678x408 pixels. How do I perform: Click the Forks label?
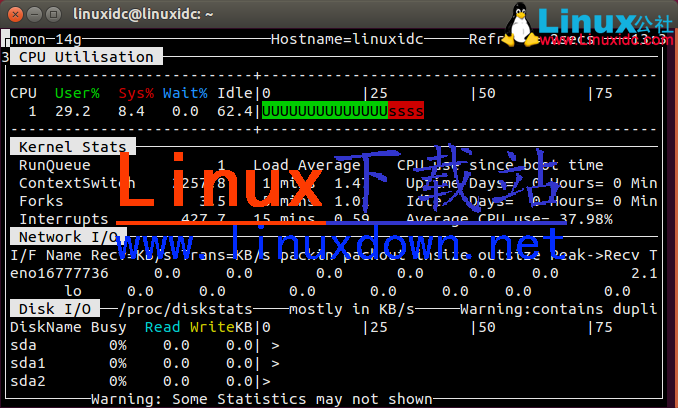[x=42, y=201]
